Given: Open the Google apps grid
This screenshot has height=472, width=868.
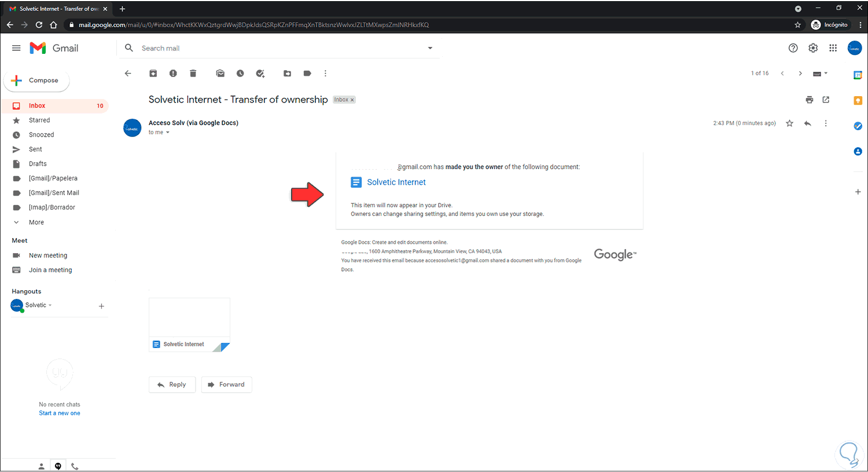Looking at the screenshot, I should pos(833,48).
